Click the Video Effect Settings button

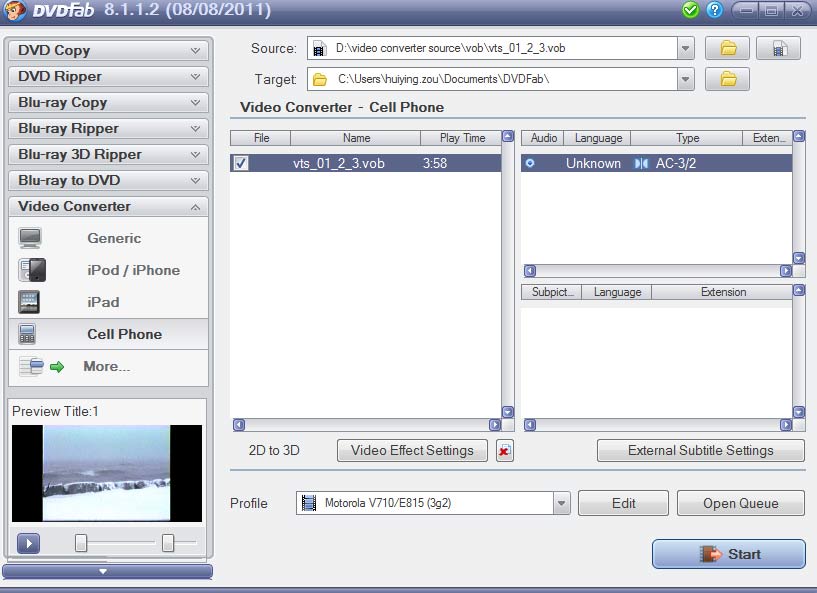pyautogui.click(x=412, y=451)
